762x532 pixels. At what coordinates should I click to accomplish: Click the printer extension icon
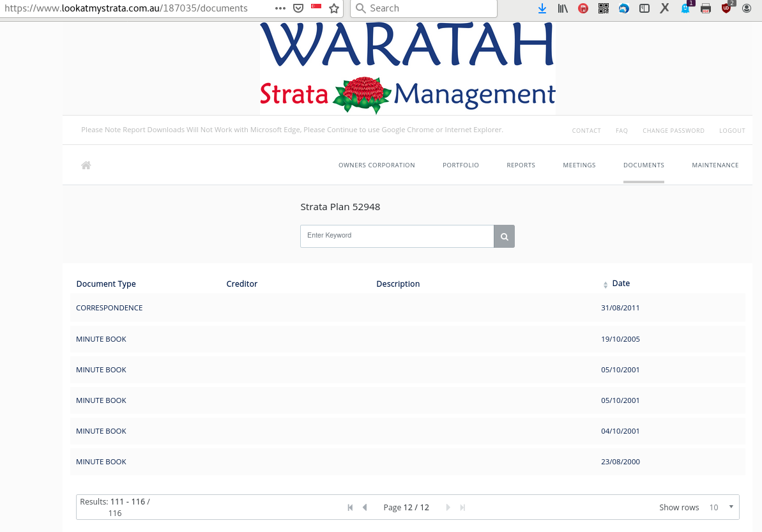click(706, 8)
